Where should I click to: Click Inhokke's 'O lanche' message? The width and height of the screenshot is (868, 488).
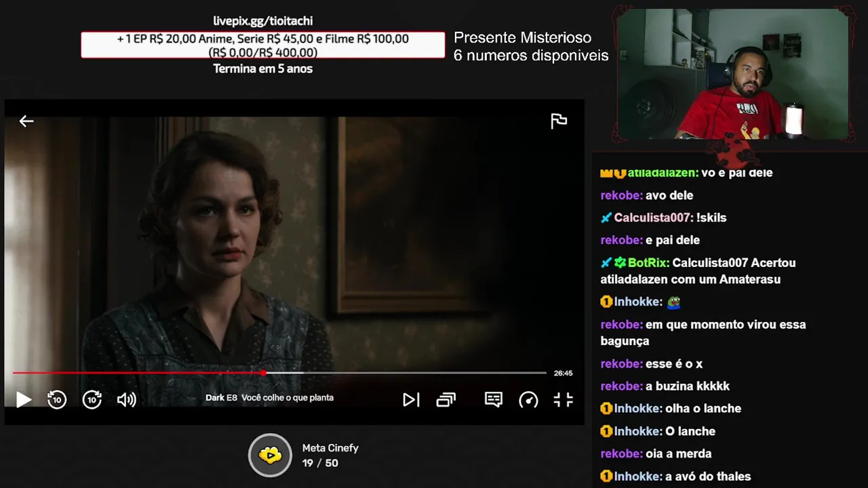pyautogui.click(x=690, y=431)
